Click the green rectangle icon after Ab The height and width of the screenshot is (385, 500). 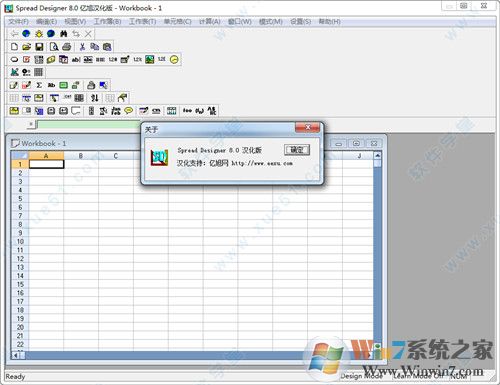(63, 85)
